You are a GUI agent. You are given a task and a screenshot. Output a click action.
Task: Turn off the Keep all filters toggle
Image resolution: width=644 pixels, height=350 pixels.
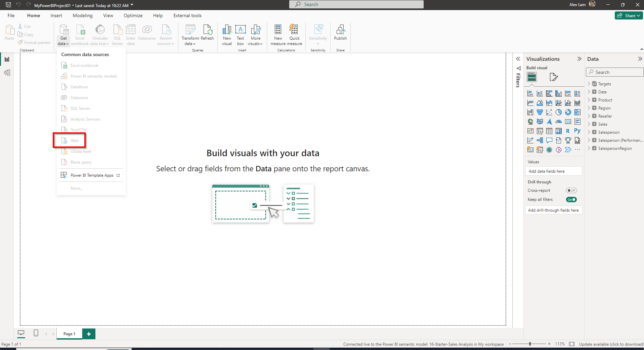point(571,200)
